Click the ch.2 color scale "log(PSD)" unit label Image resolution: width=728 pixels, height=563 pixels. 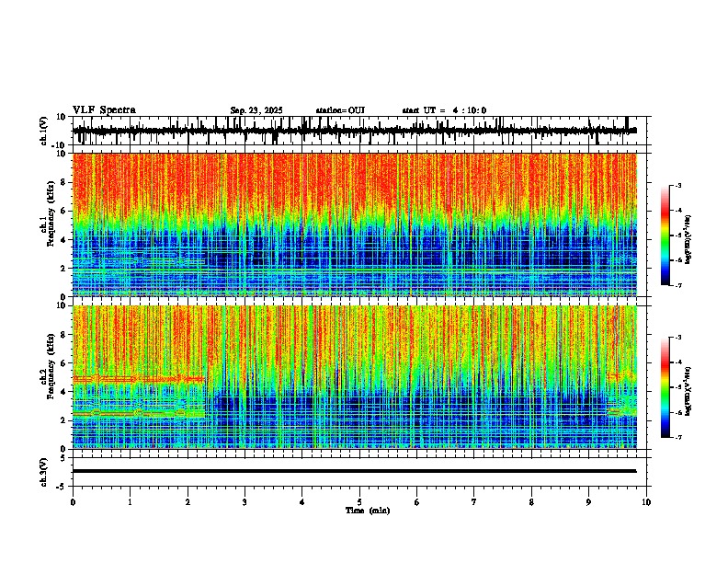click(x=688, y=391)
